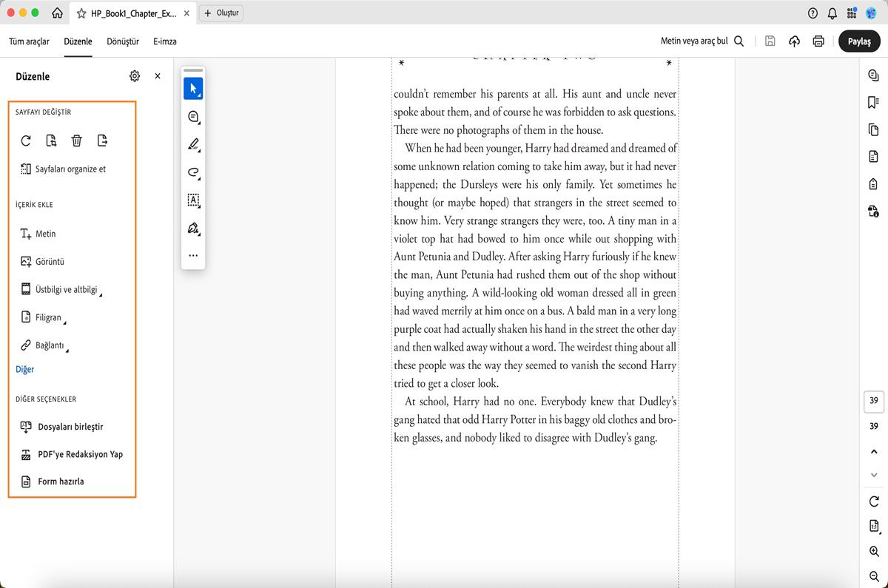Expand the Filigran watermark options
This screenshot has width=888, height=588.
pos(42,318)
